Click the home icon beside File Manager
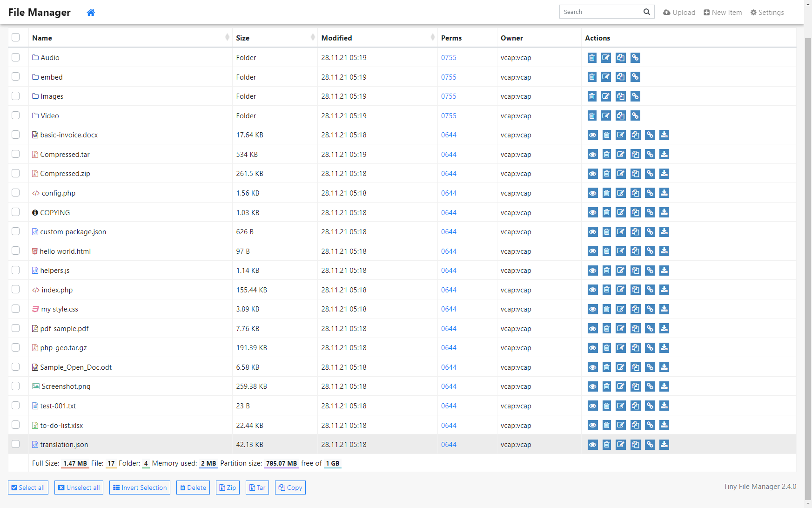Viewport: 812px width, 508px height. coord(91,13)
